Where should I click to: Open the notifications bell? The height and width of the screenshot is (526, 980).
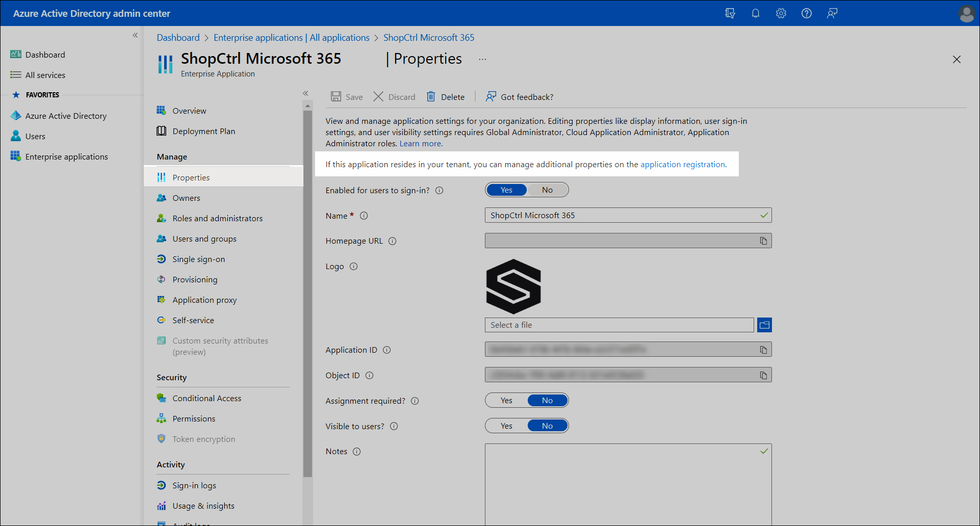pyautogui.click(x=756, y=13)
